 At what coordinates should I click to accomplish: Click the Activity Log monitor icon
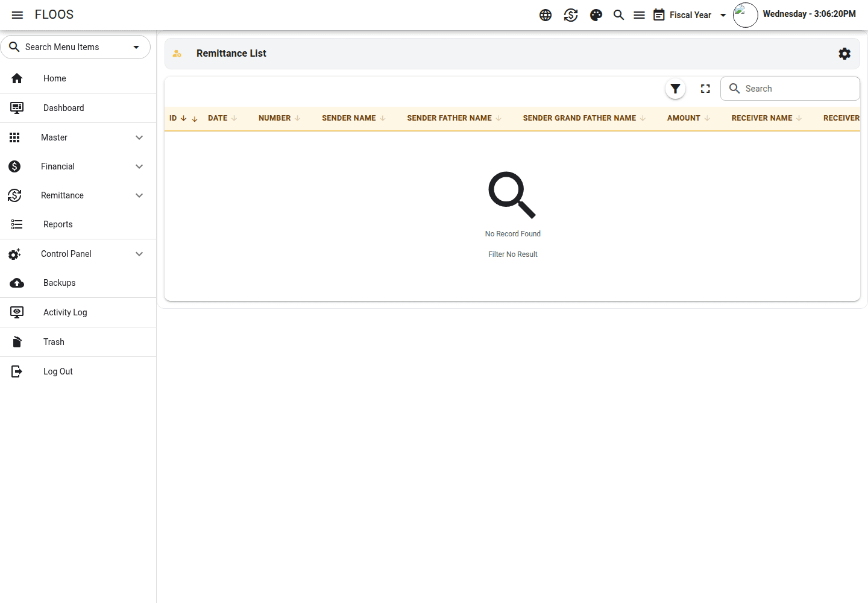point(17,312)
